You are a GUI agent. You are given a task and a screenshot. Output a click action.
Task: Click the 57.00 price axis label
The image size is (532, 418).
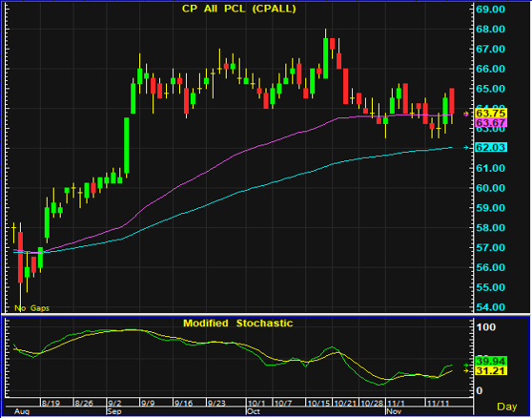pyautogui.click(x=490, y=247)
